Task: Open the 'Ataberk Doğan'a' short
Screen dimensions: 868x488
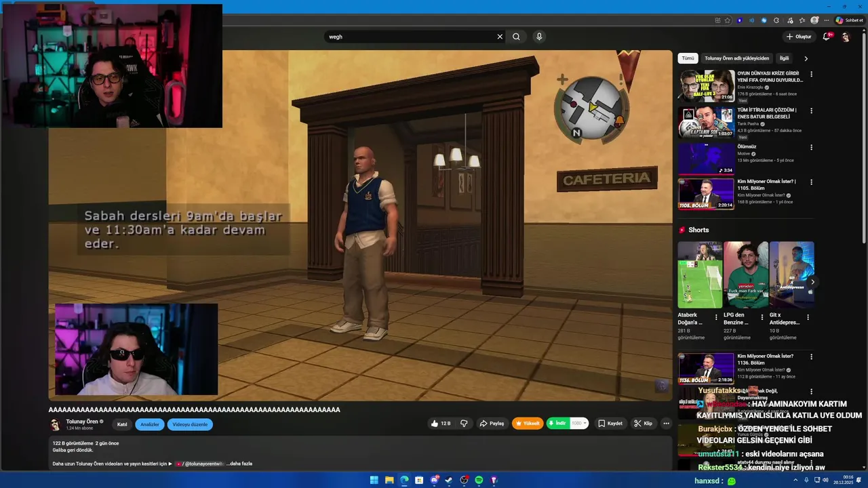Action: [700, 274]
